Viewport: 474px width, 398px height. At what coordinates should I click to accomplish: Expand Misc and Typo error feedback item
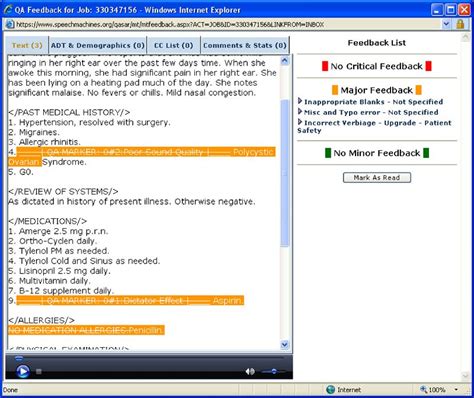point(300,111)
